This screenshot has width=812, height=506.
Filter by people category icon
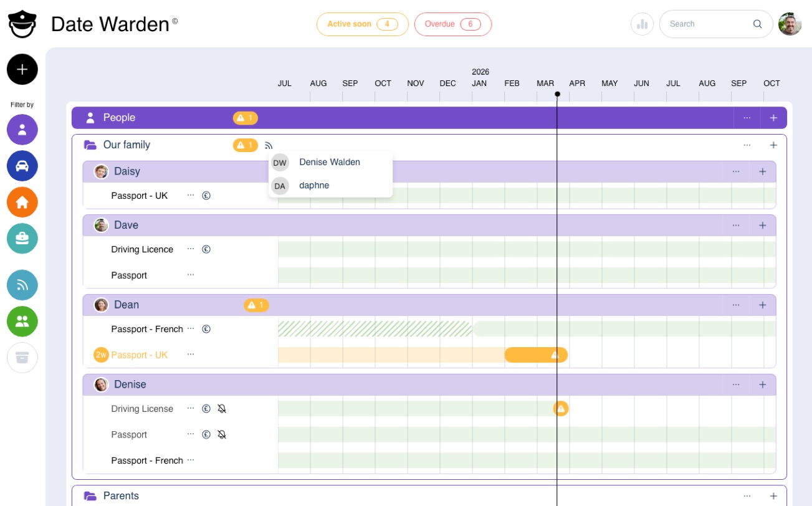(x=22, y=130)
